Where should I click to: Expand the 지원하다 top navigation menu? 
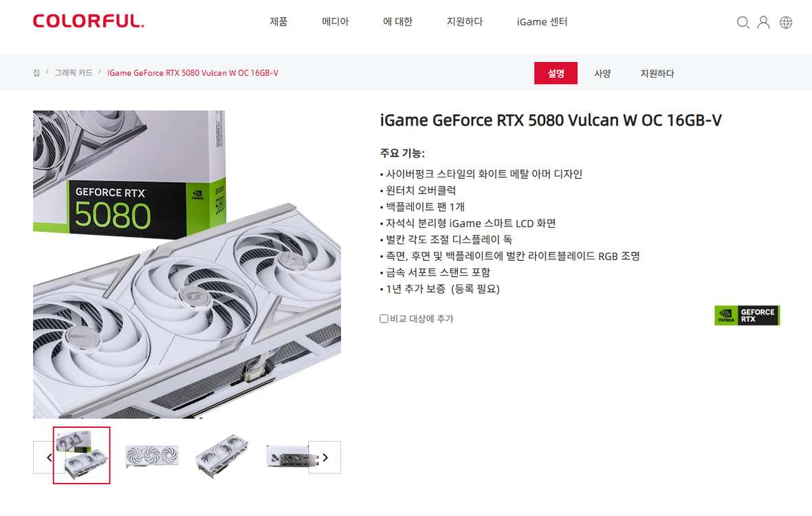[x=465, y=22]
